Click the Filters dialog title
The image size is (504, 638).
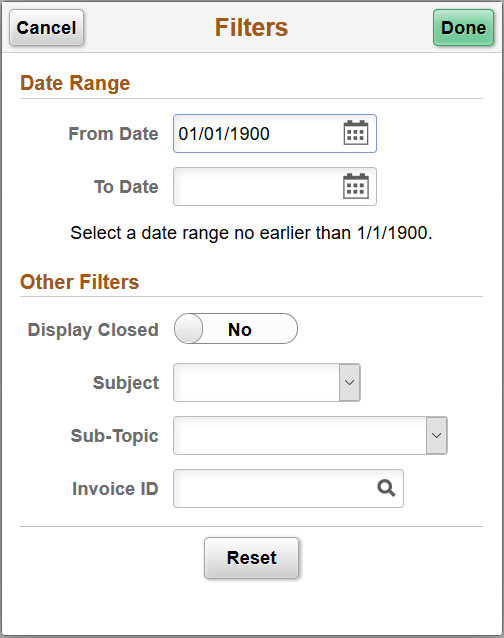point(251,28)
